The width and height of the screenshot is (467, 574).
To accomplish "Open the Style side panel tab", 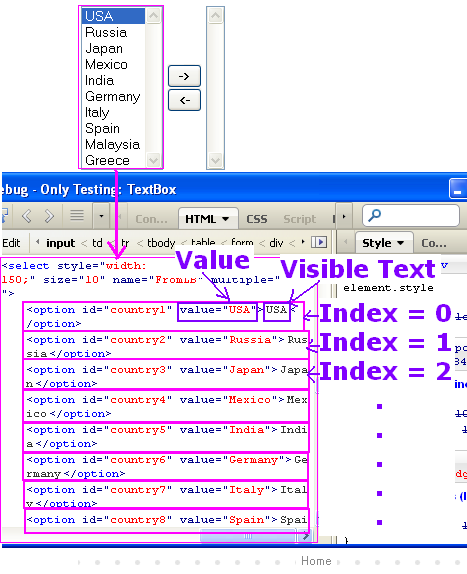I will click(384, 243).
